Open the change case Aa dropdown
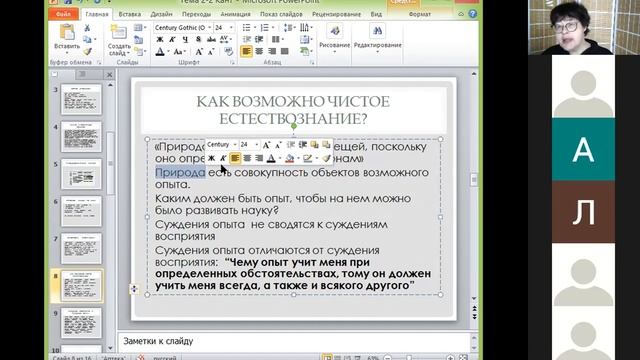The width and height of the screenshot is (640, 360). point(179,52)
